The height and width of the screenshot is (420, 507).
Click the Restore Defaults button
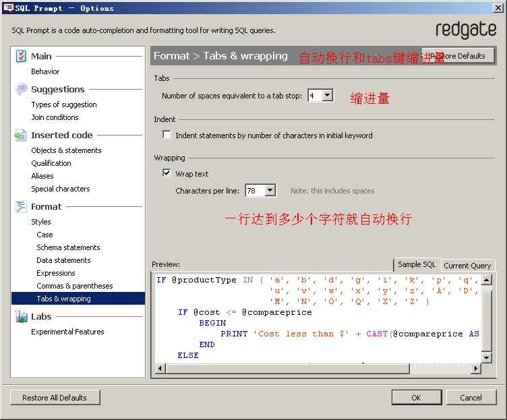tap(458, 55)
